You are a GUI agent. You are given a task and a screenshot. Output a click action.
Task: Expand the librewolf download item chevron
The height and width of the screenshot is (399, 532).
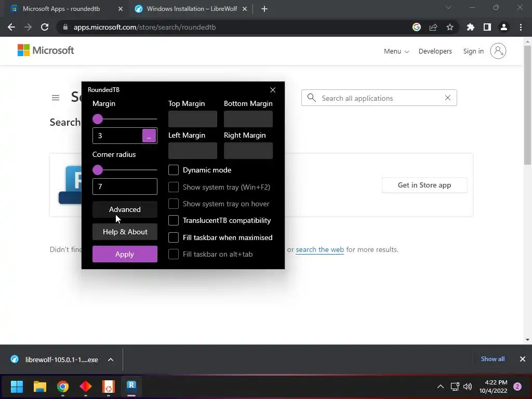(111, 360)
